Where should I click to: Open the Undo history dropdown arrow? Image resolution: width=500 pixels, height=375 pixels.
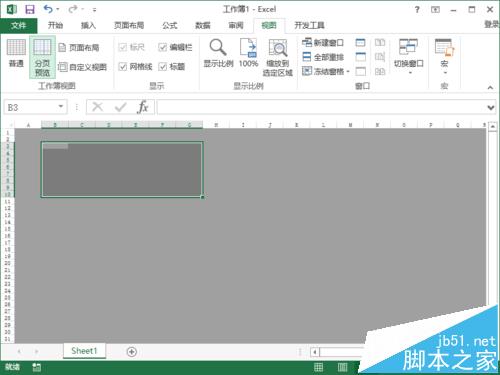[58, 9]
